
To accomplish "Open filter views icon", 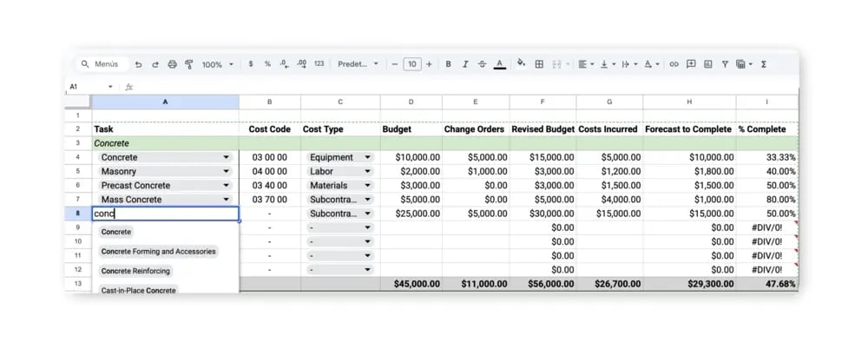I will pyautogui.click(x=744, y=64).
